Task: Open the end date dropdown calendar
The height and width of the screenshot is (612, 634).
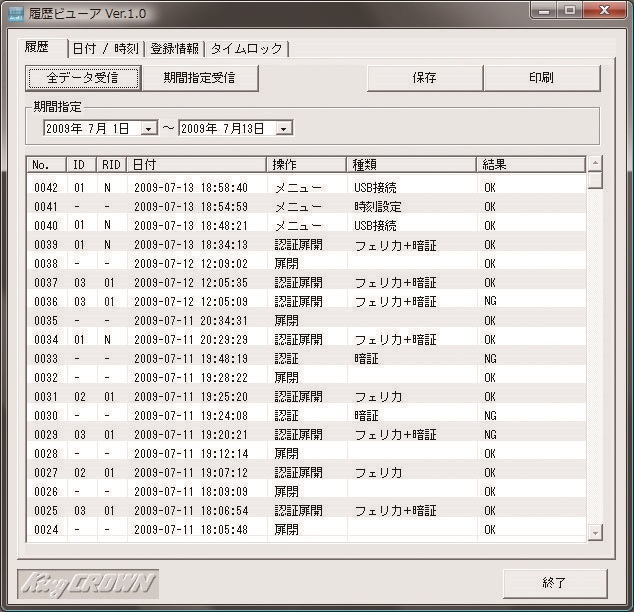Action: coord(284,128)
